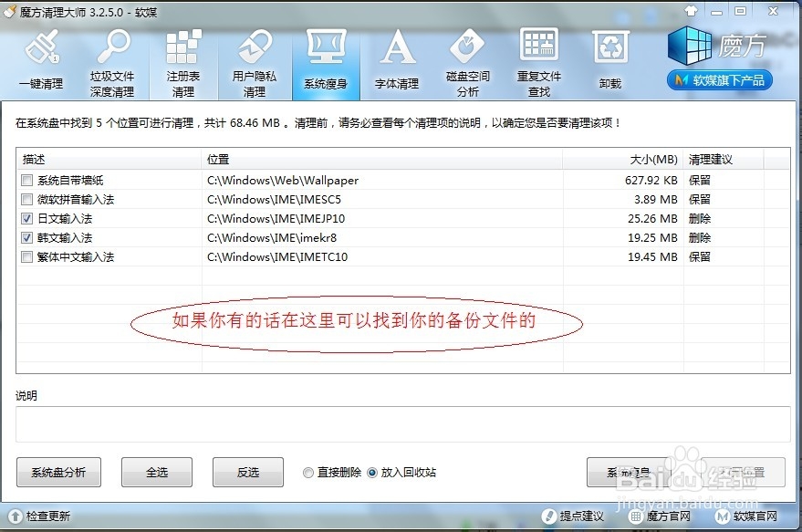
Task: Sort by the 位置 column header
Action: pos(382,159)
